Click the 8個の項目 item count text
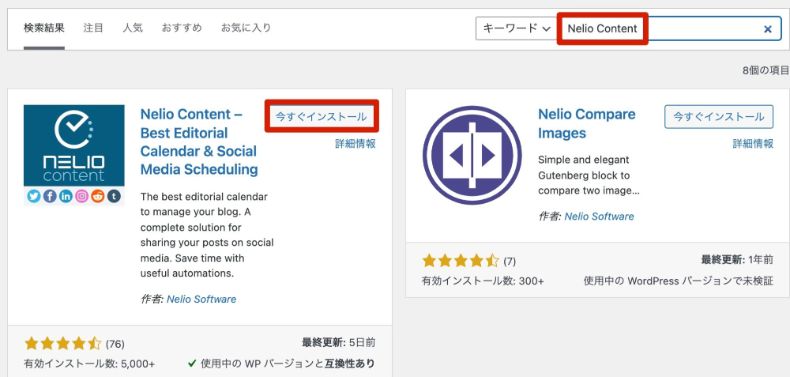 [766, 71]
